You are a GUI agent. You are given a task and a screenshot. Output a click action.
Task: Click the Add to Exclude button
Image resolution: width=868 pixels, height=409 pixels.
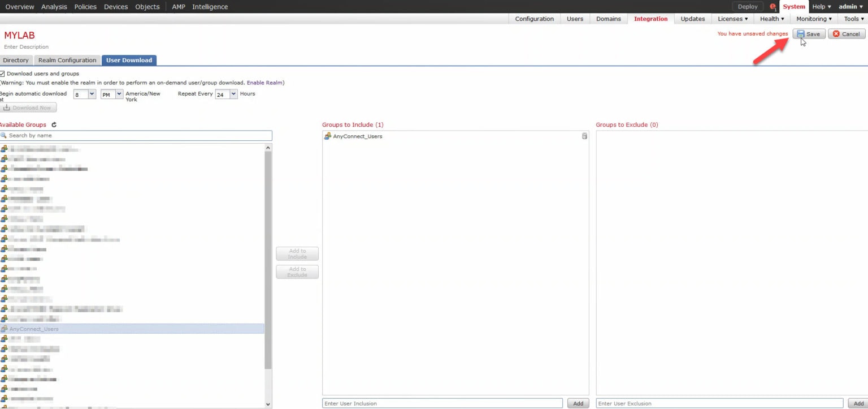[x=297, y=272]
